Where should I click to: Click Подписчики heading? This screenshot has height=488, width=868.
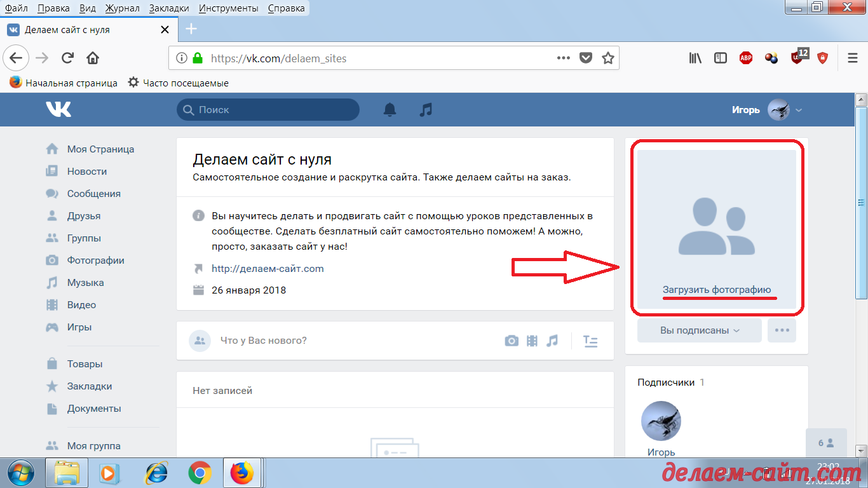pos(665,383)
